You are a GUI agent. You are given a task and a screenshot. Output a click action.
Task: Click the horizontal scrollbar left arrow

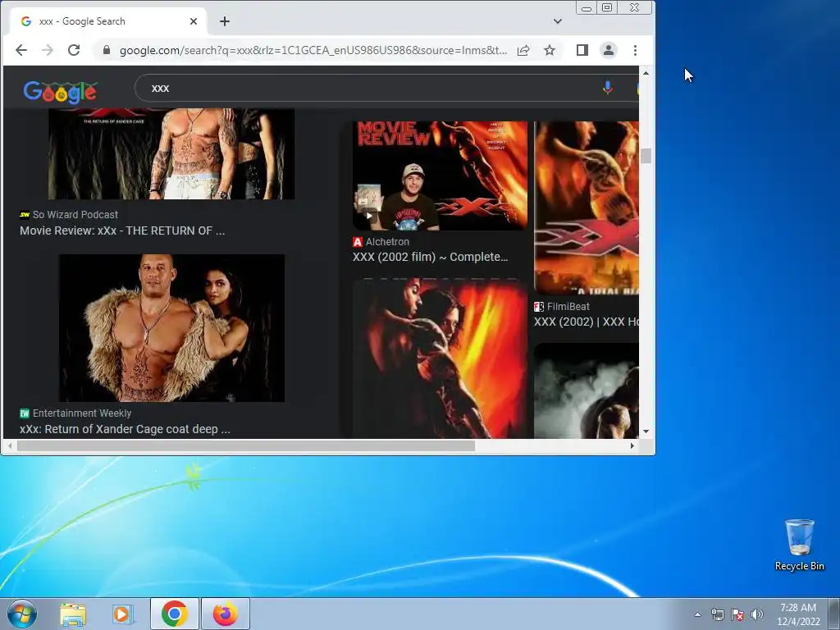point(10,445)
